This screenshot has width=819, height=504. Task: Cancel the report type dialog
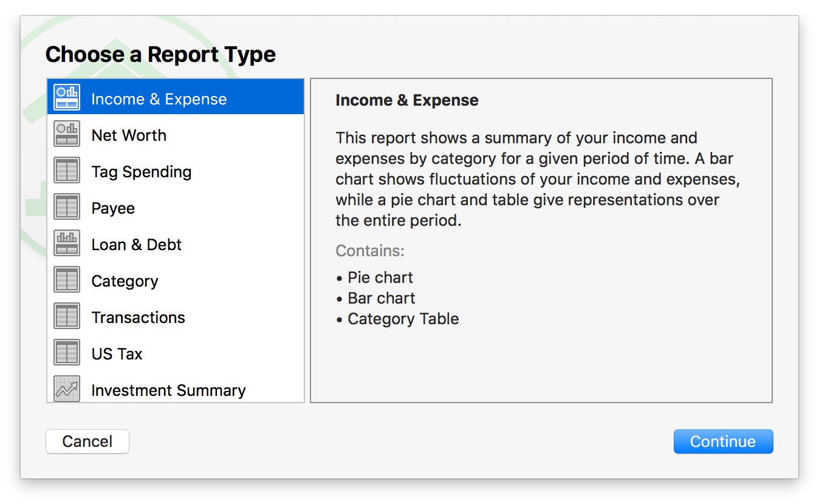point(87,441)
